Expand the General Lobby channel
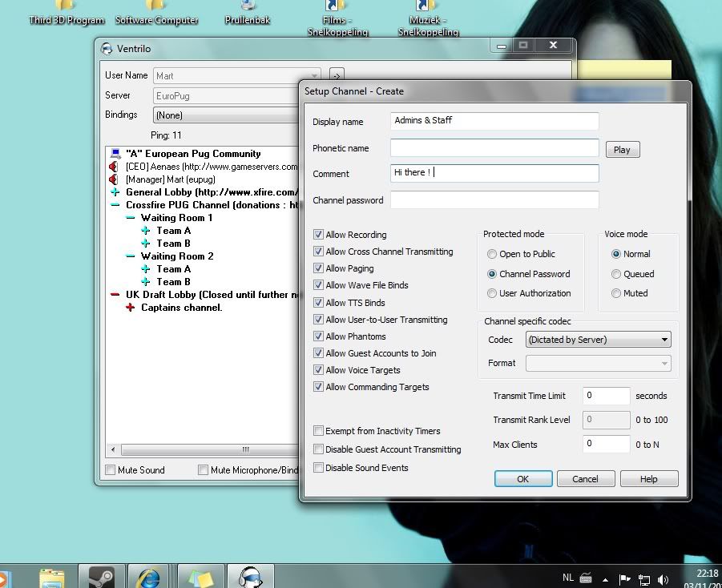Image resolution: width=722 pixels, height=588 pixels. click(x=115, y=192)
